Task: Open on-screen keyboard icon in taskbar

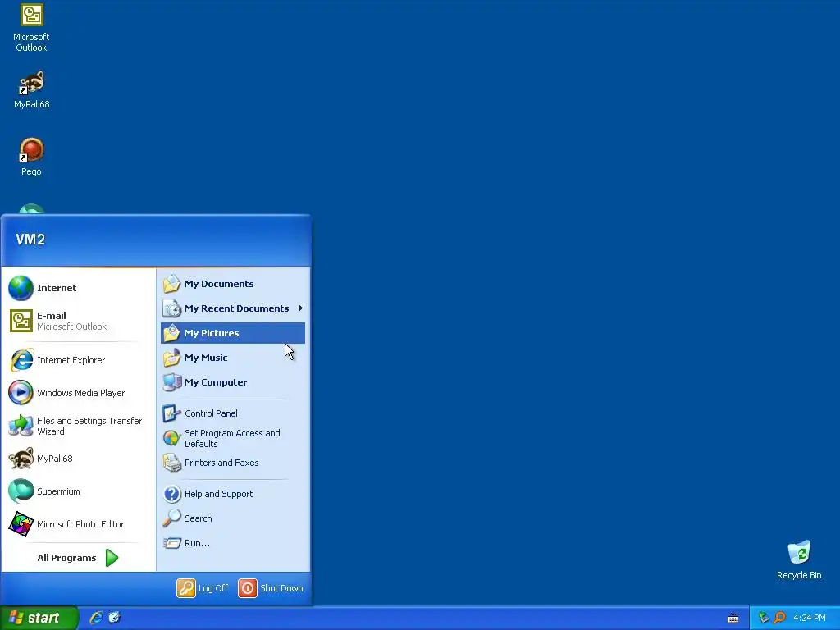Action: click(733, 619)
